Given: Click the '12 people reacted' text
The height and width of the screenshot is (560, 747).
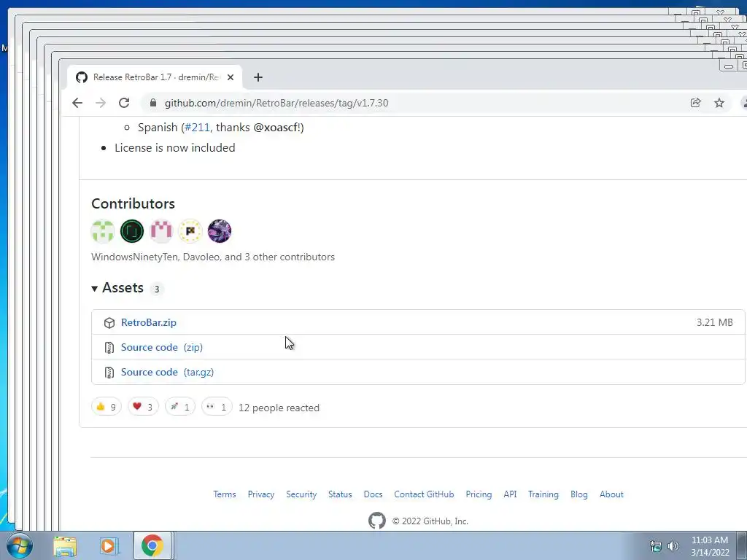Looking at the screenshot, I should click(x=279, y=408).
